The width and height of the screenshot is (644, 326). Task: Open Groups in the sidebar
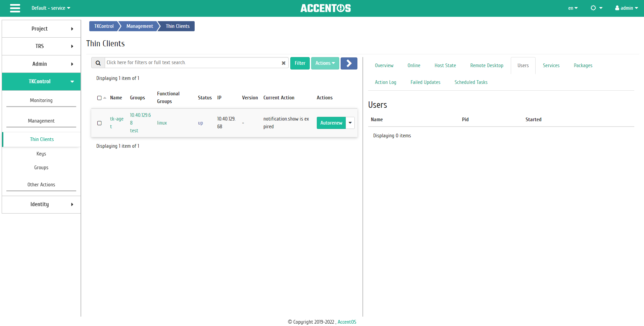point(41,168)
